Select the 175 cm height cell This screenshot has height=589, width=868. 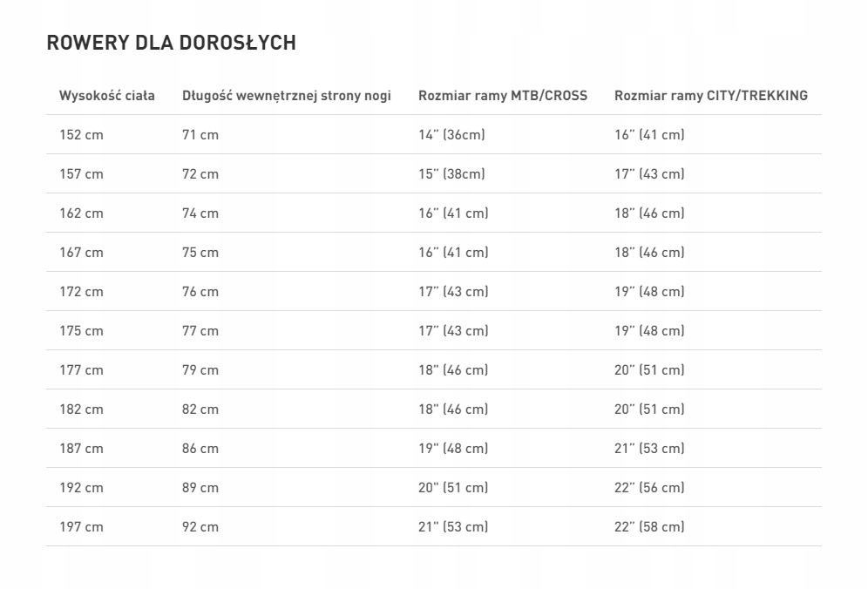(x=81, y=331)
